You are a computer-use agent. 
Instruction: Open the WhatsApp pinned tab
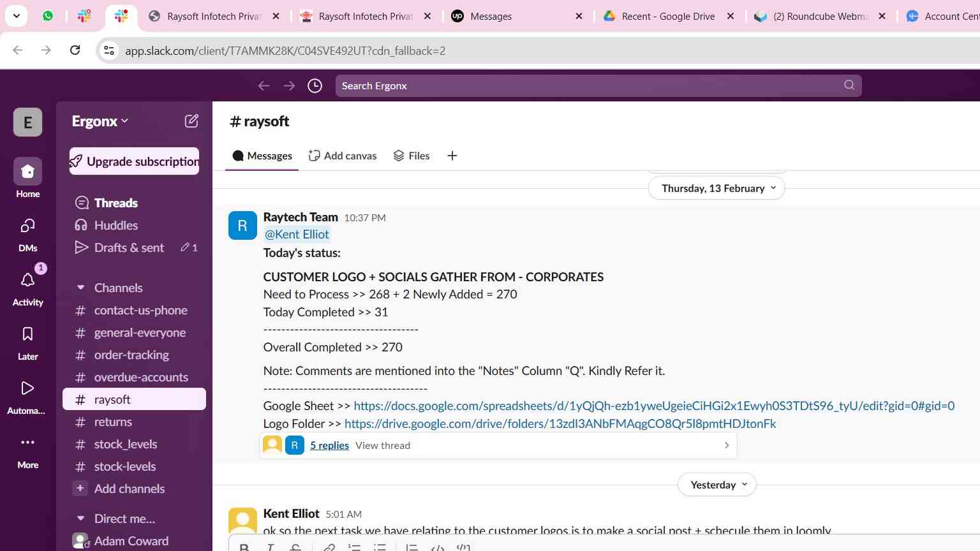48,16
